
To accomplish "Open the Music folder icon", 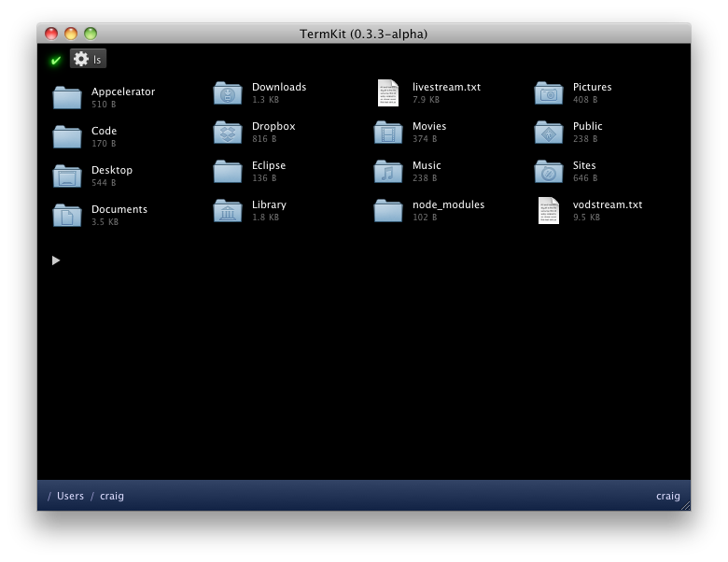I will tap(388, 172).
